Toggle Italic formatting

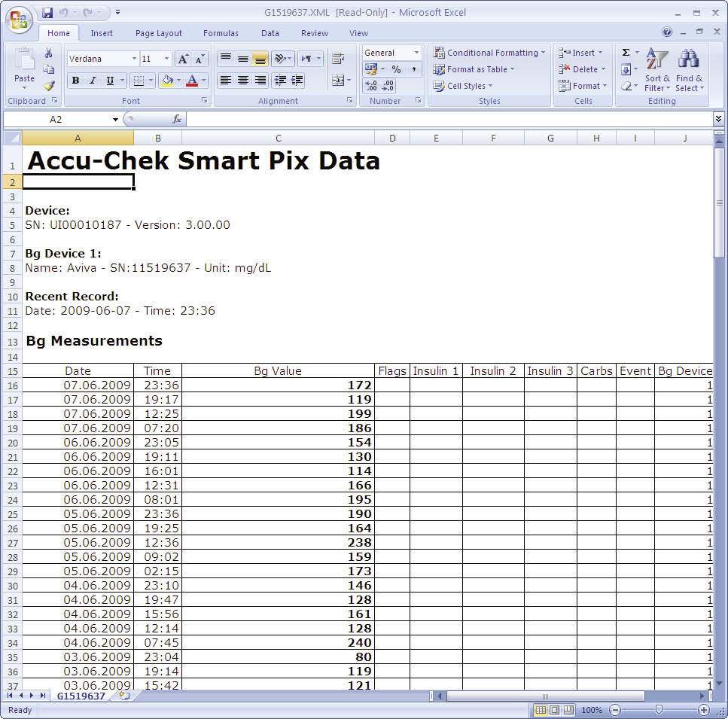[x=93, y=81]
